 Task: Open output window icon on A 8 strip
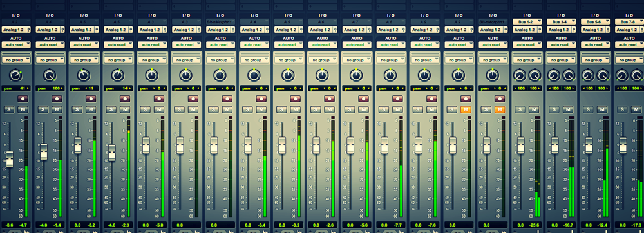point(402,30)
